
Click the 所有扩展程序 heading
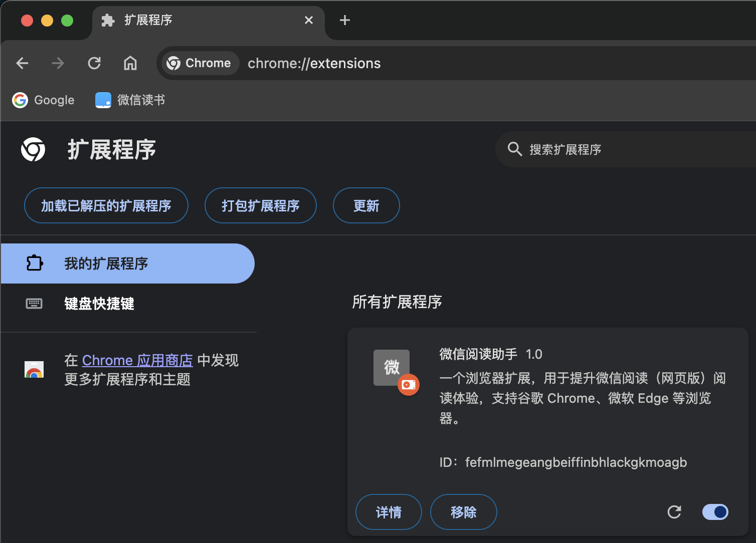tap(397, 302)
